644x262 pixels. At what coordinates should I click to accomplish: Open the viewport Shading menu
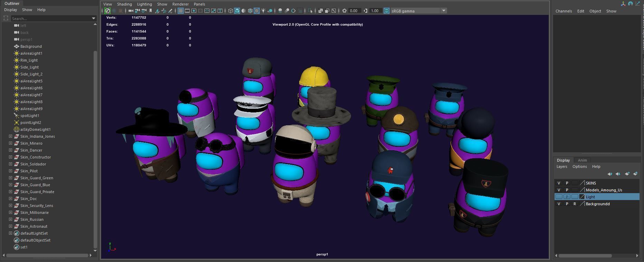click(x=124, y=4)
